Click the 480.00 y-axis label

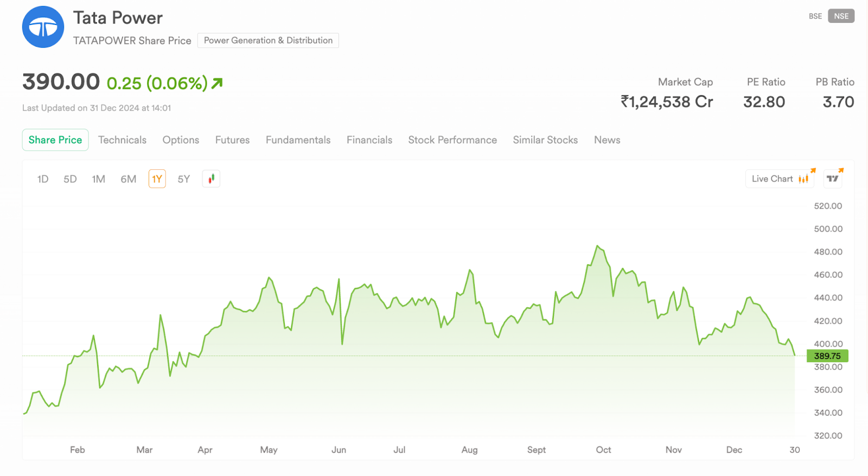[x=828, y=252]
